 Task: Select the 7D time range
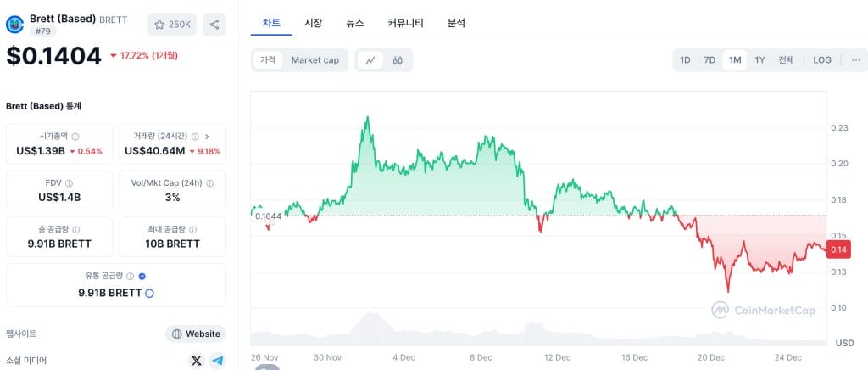709,60
